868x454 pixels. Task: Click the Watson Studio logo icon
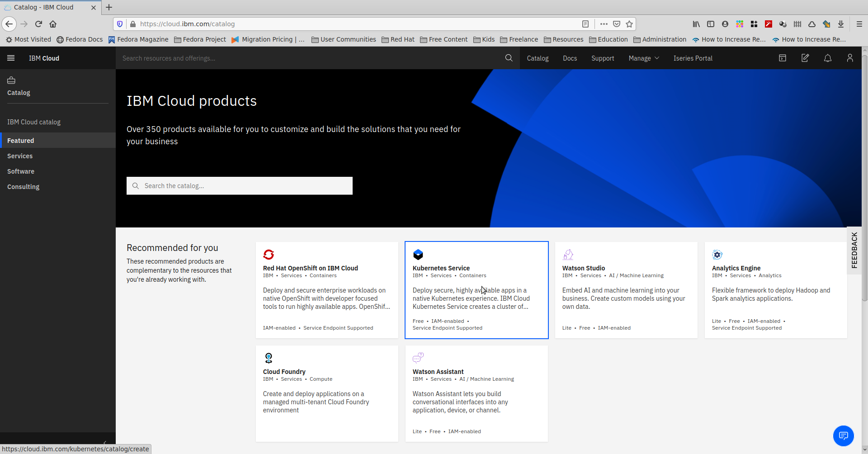[x=568, y=255]
